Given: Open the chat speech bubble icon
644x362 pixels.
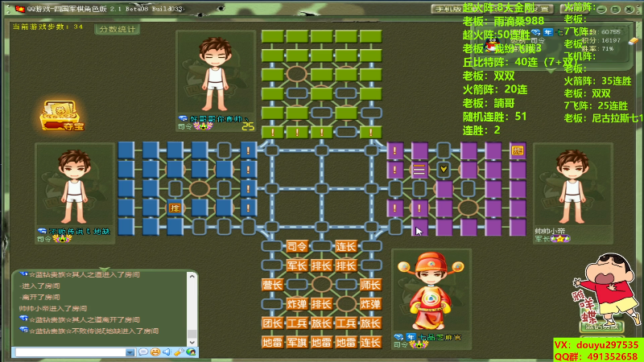Looking at the screenshot, I should point(143,352).
